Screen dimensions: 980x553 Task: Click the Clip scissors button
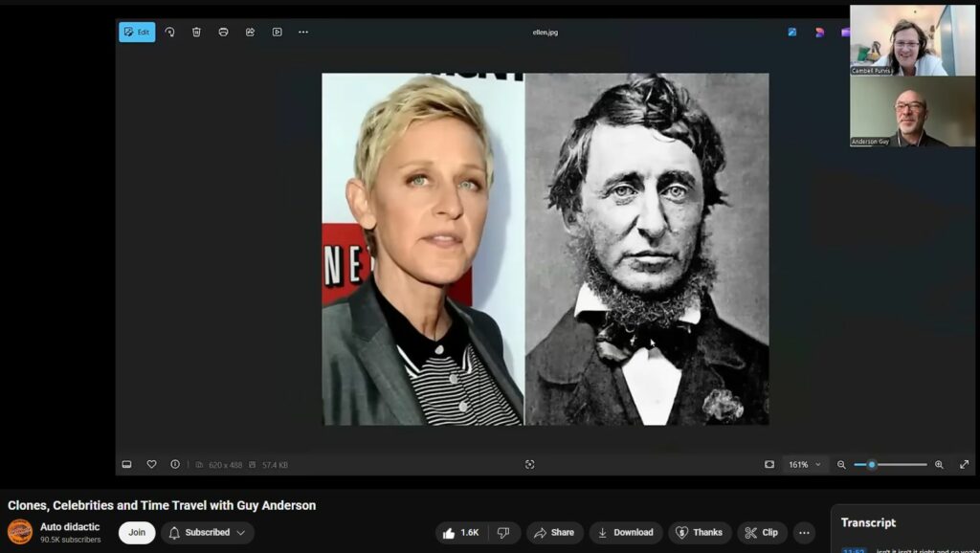click(762, 532)
